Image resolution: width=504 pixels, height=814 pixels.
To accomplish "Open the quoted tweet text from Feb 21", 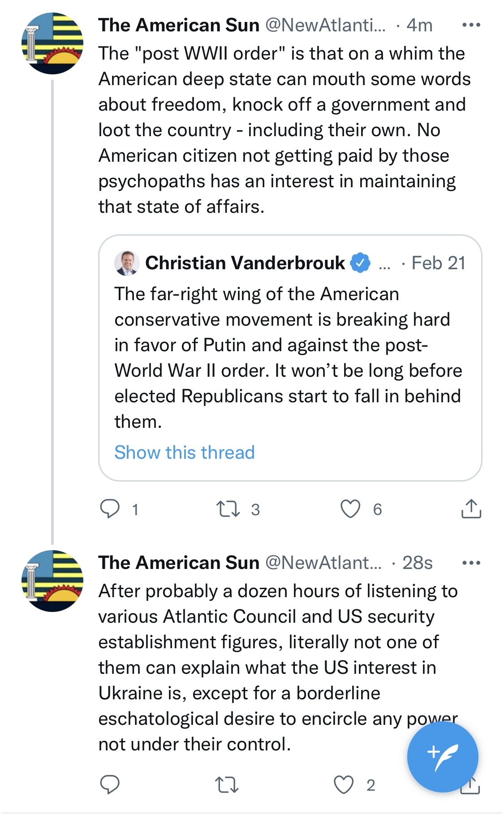I will (x=289, y=357).
